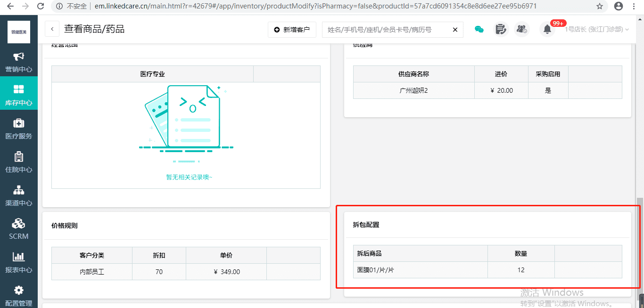Click the 新增客户 button

(x=292, y=30)
